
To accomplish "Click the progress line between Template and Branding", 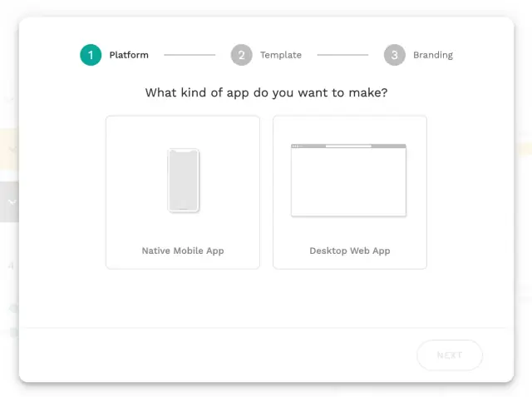I will tap(342, 55).
